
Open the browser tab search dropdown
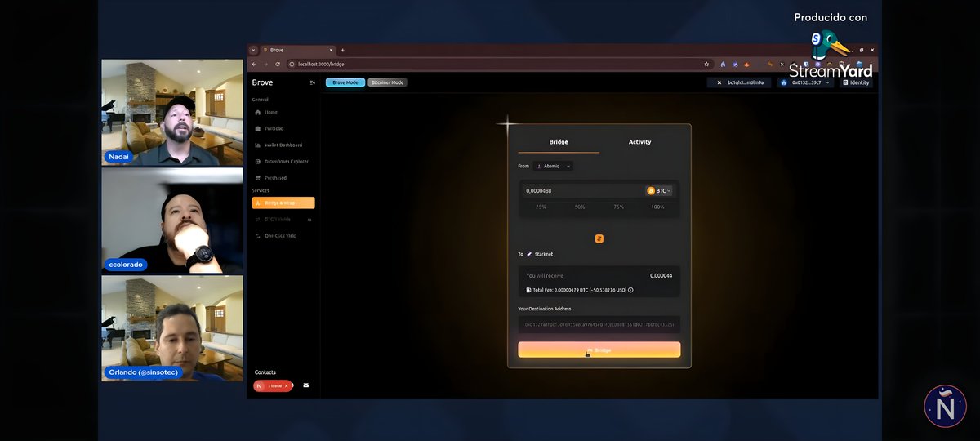pyautogui.click(x=253, y=50)
